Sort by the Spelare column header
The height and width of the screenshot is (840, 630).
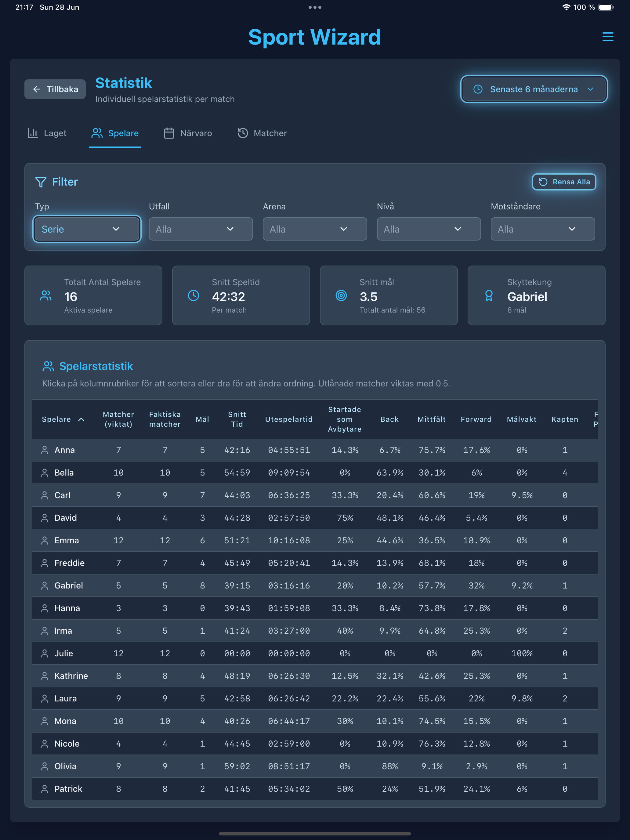[56, 420]
